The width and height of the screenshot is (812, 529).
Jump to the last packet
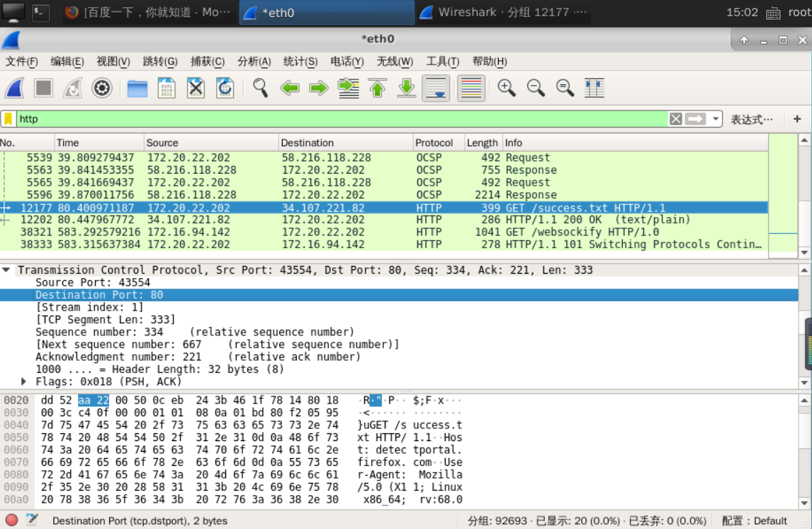click(405, 88)
